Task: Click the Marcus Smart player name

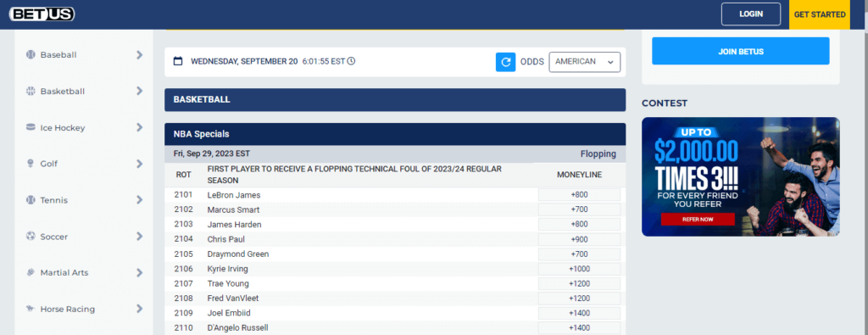Action: click(x=233, y=209)
